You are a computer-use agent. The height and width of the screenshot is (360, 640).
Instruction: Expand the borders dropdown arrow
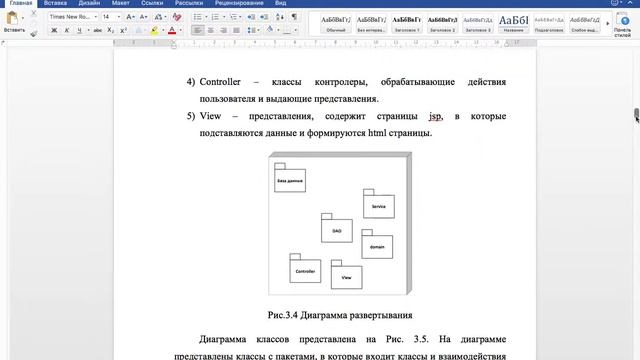pos(296,31)
